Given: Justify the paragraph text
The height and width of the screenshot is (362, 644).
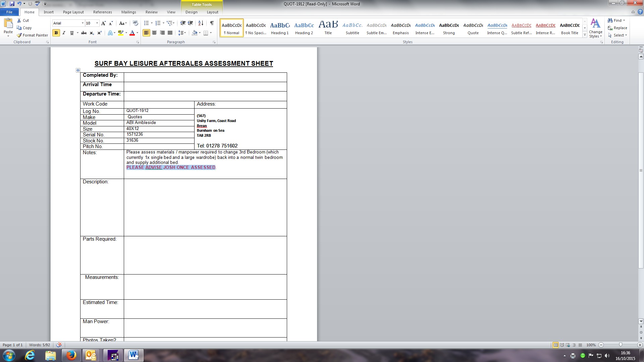Looking at the screenshot, I should tap(170, 33).
